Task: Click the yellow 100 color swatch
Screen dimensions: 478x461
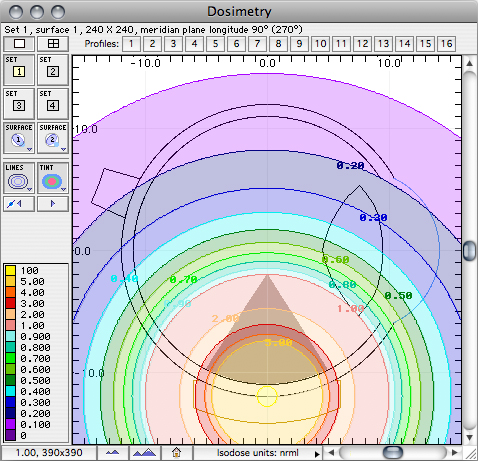Action: 10,270
